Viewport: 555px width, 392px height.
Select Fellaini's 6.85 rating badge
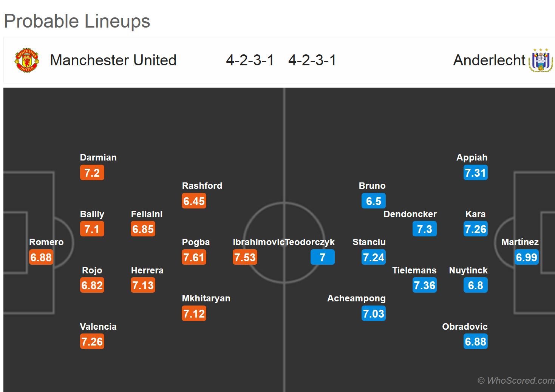(x=143, y=229)
